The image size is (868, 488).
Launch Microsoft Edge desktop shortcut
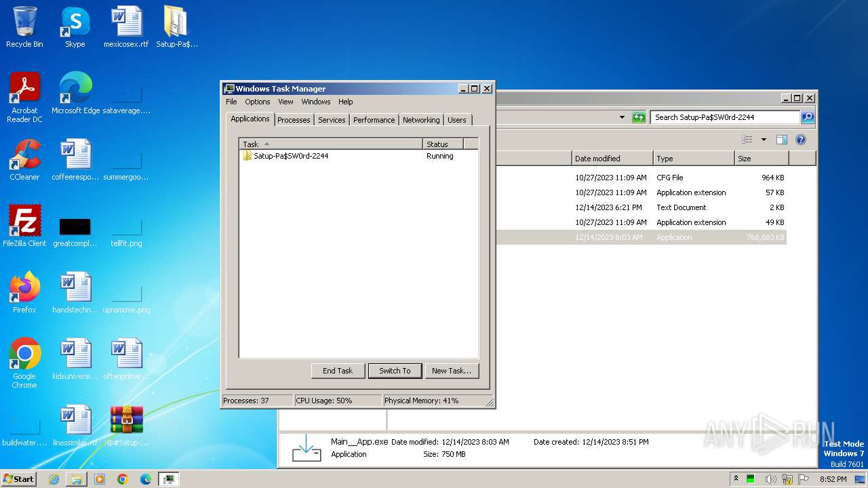tap(75, 94)
